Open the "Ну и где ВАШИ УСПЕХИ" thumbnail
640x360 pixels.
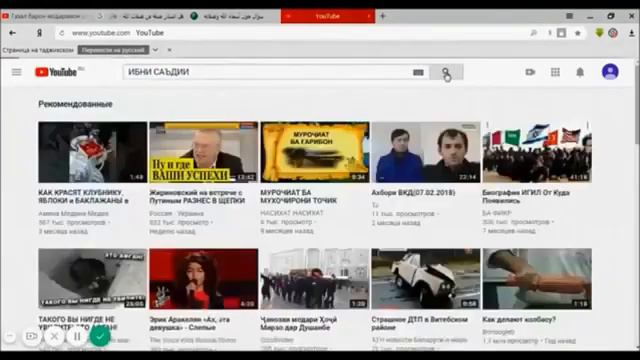point(204,152)
